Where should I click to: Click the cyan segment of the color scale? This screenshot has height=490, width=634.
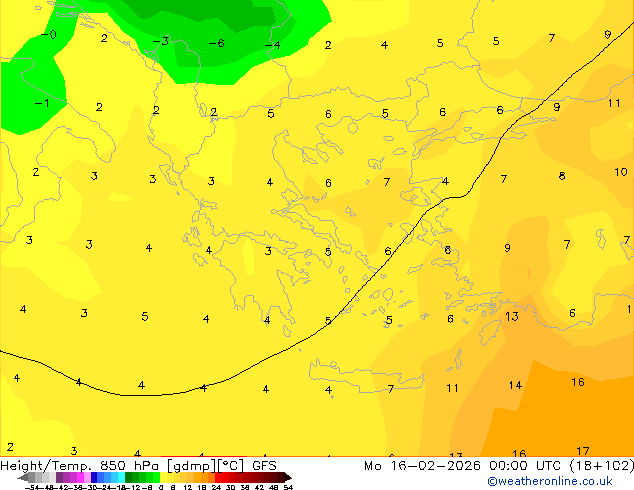pyautogui.click(x=121, y=477)
